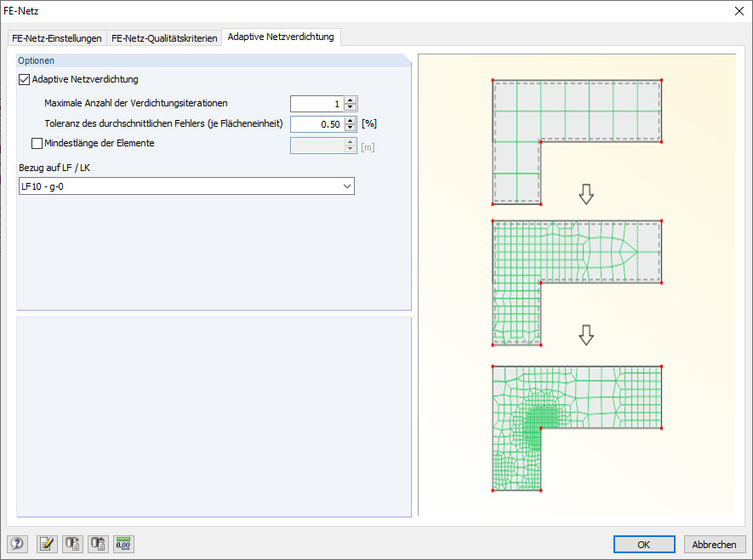This screenshot has width=753, height=560.
Task: Switch to FE-Netz-Qualitätskriterien tab
Action: coord(164,38)
